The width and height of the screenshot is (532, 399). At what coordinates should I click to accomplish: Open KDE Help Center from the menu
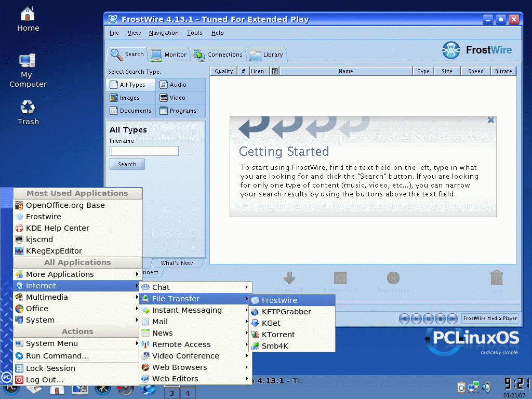(77, 228)
